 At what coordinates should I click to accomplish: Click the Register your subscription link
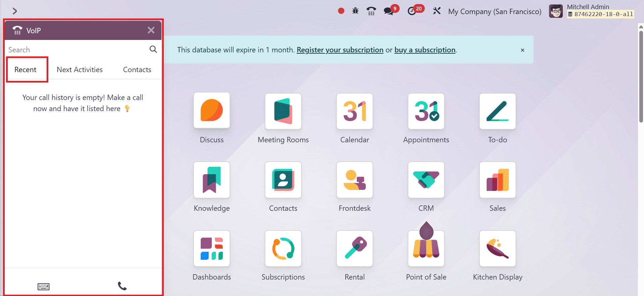340,50
